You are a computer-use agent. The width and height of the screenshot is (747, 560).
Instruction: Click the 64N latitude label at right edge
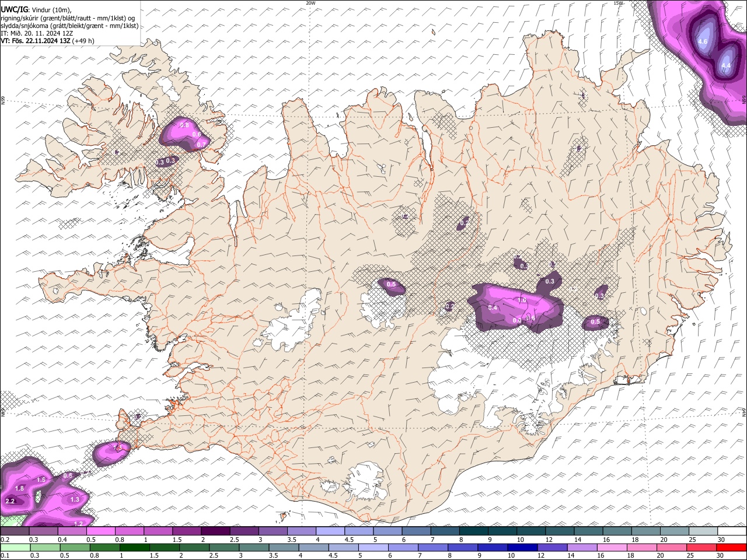(744, 412)
